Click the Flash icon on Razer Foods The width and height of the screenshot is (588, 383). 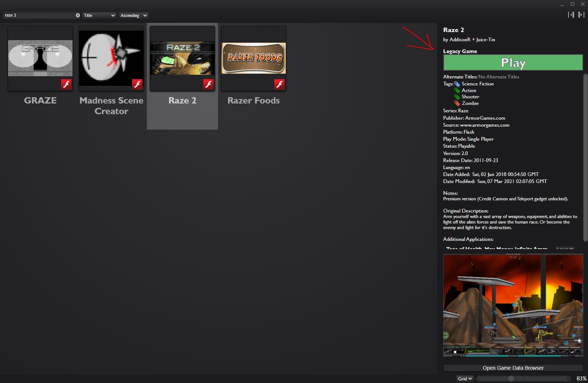(x=279, y=84)
